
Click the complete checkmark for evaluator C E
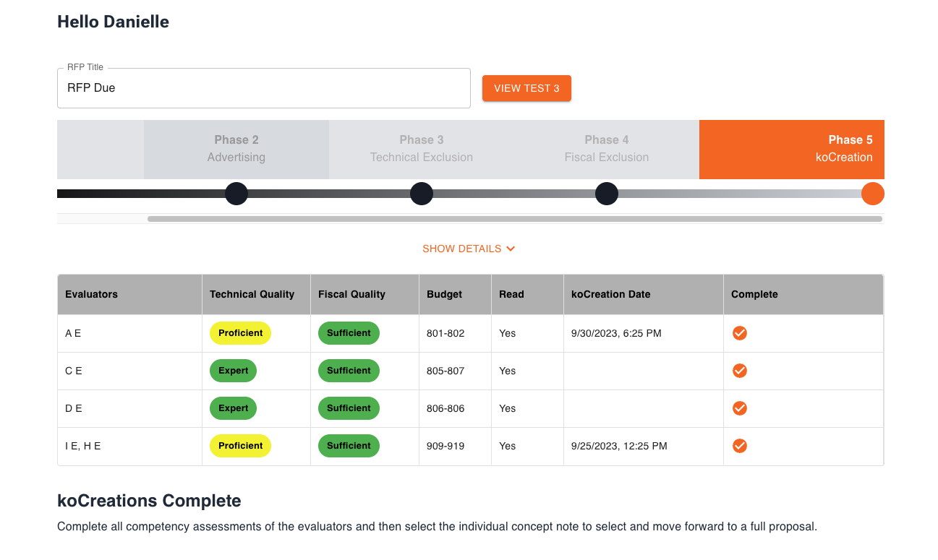(x=739, y=371)
